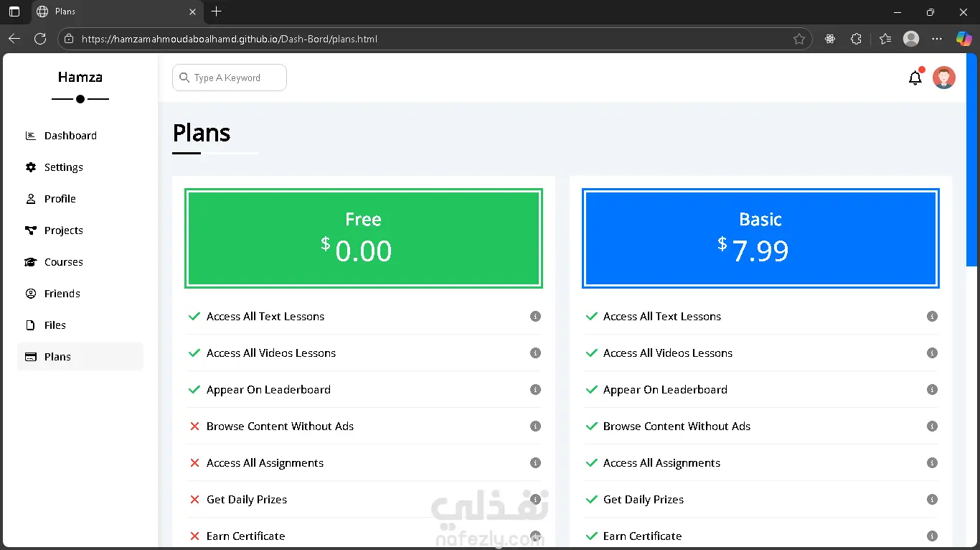The width and height of the screenshot is (980, 550).
Task: Click "Earn Certificate" in Free plan
Action: point(245,536)
